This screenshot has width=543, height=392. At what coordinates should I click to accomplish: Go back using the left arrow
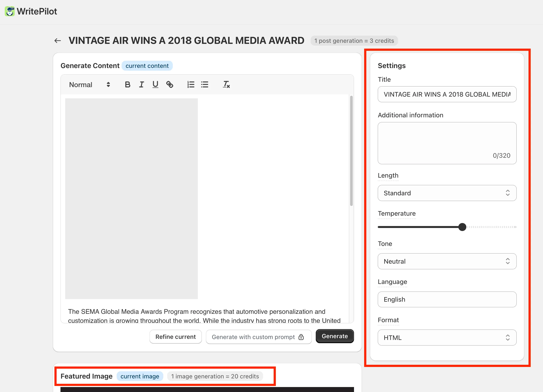click(57, 41)
